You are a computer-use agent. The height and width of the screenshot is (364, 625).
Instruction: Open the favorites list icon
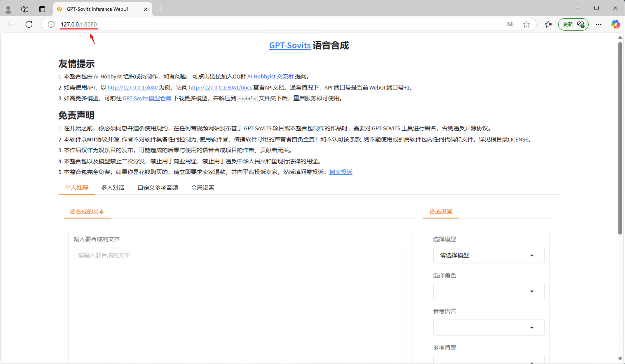point(548,24)
